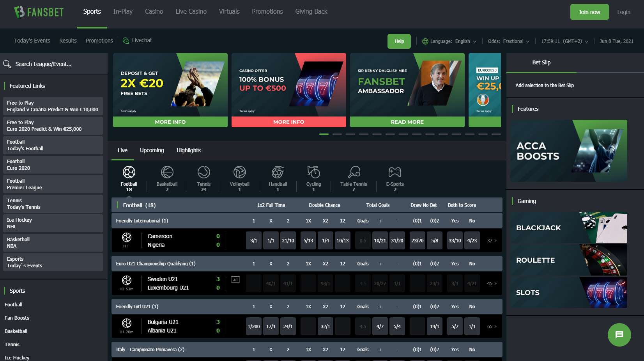Viewport: 644px width, 361px height.
Task: Open NHL Ice Hockey featured link
Action: click(53, 223)
